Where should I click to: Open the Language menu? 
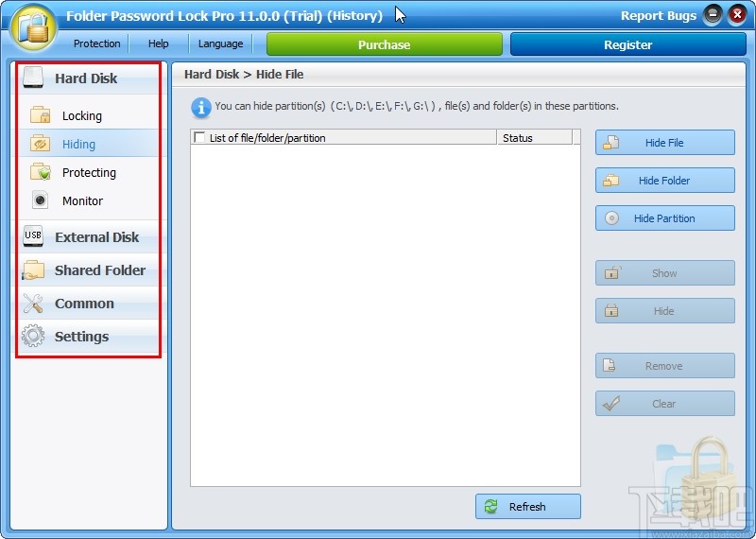click(220, 43)
